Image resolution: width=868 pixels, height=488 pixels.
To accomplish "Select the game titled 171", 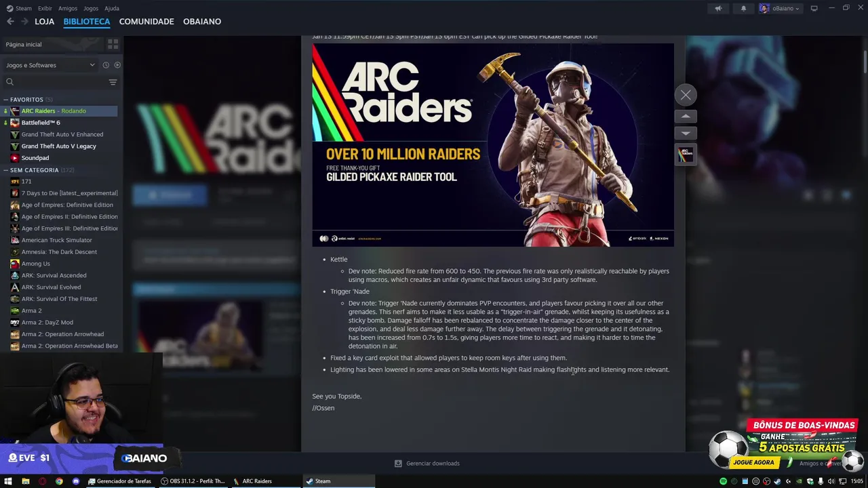I will [x=60, y=182].
